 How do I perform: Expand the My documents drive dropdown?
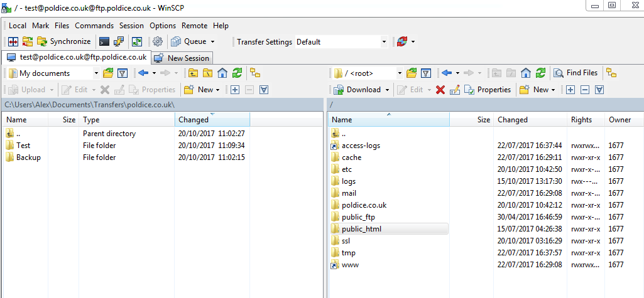click(94, 73)
